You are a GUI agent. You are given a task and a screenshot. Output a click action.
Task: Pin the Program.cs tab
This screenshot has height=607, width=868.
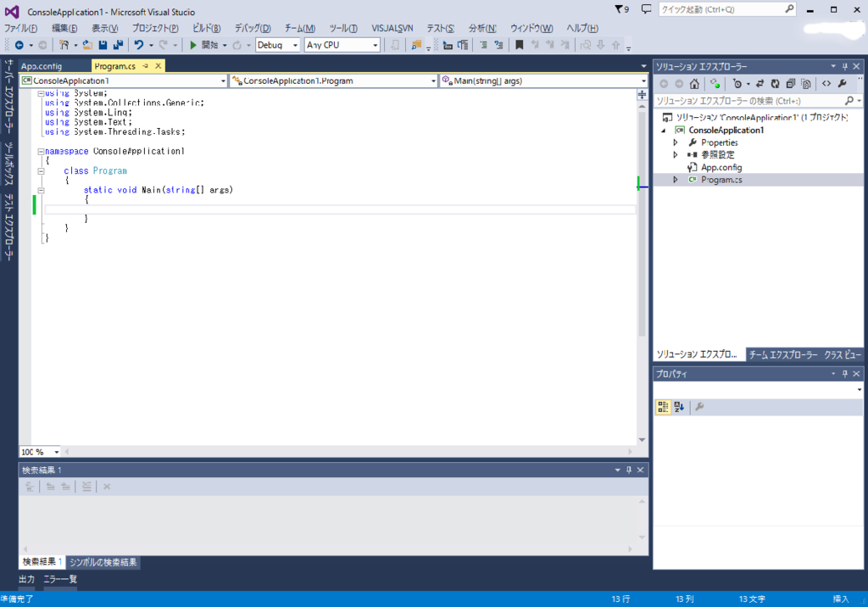click(146, 66)
